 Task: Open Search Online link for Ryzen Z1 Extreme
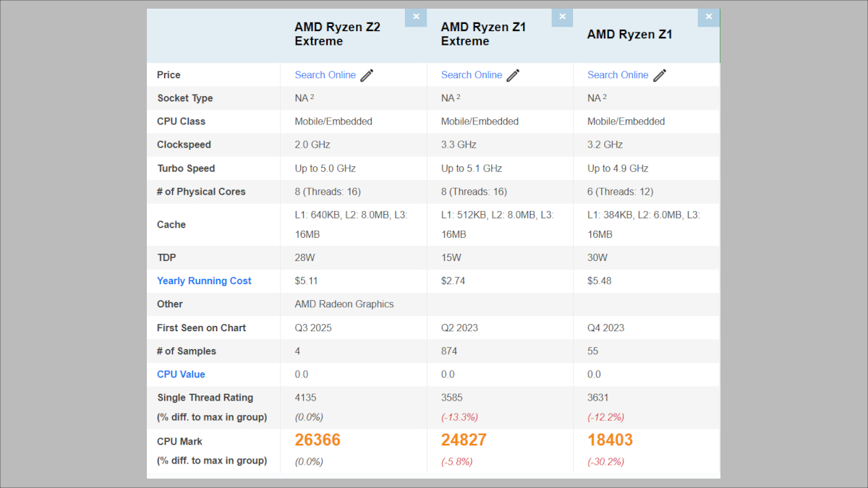(x=471, y=75)
